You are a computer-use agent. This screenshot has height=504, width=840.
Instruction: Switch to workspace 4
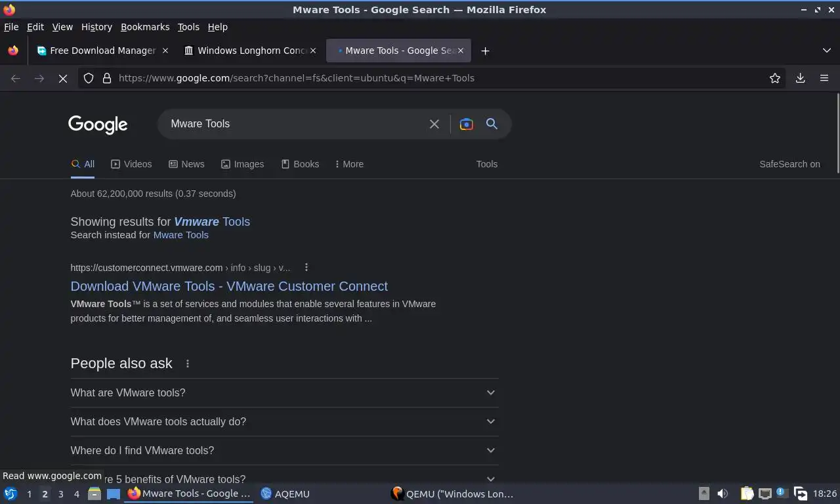click(x=76, y=494)
